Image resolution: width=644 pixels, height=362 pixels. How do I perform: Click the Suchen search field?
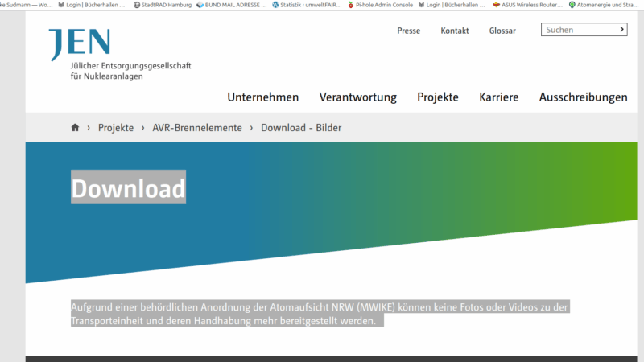tap(578, 30)
